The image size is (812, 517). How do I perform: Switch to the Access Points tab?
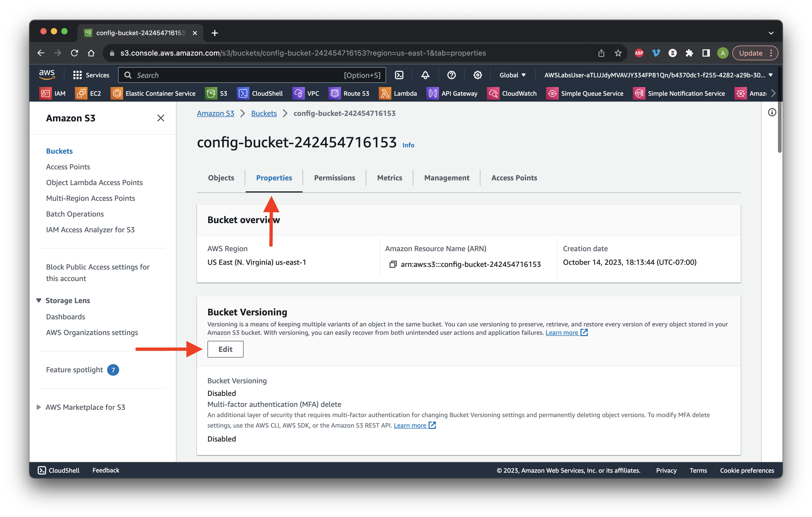(x=514, y=177)
